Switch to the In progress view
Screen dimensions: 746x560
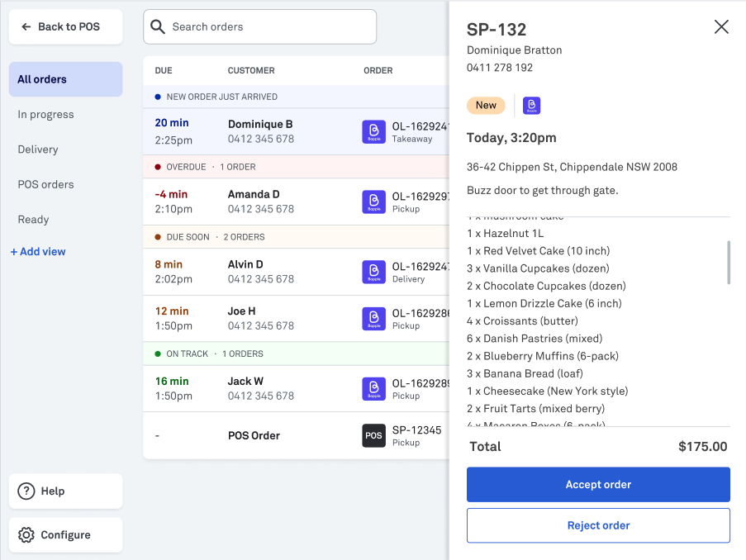pos(45,115)
